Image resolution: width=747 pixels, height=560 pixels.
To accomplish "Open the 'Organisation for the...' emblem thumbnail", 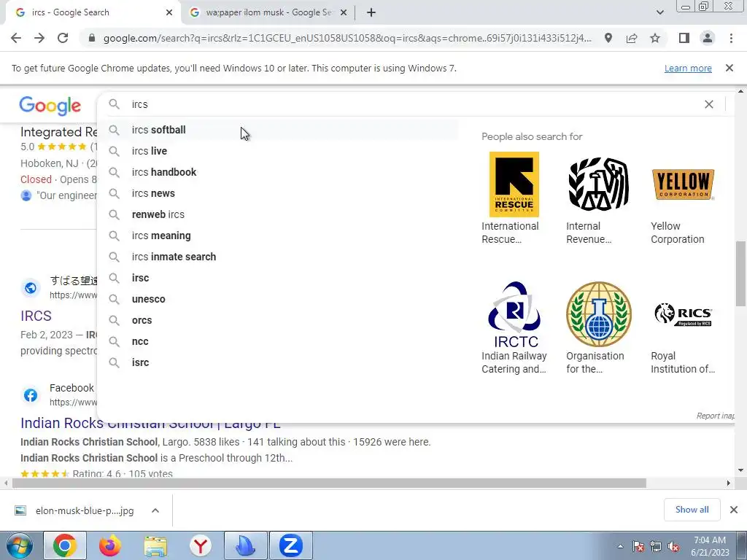I will pyautogui.click(x=599, y=314).
